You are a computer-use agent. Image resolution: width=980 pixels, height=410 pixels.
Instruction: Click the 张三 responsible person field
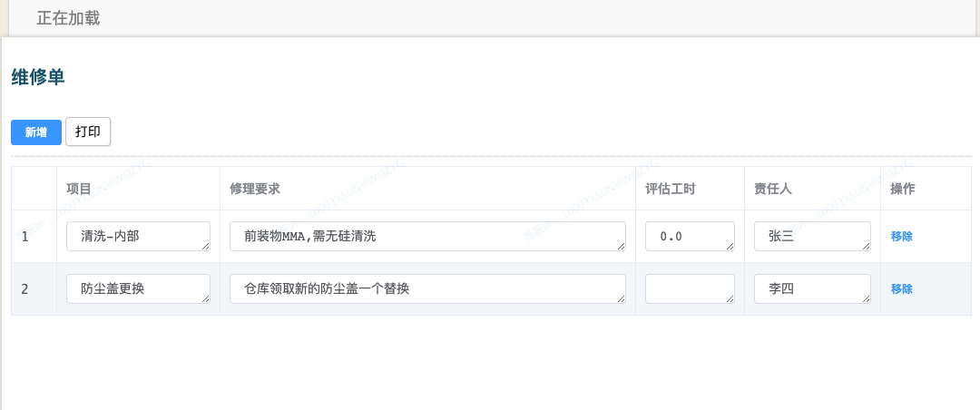812,236
